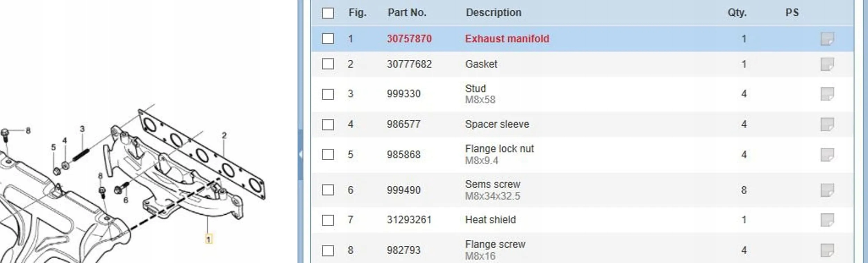Select the Qty. column header
Screen dimensions: 868x263
[737, 13]
